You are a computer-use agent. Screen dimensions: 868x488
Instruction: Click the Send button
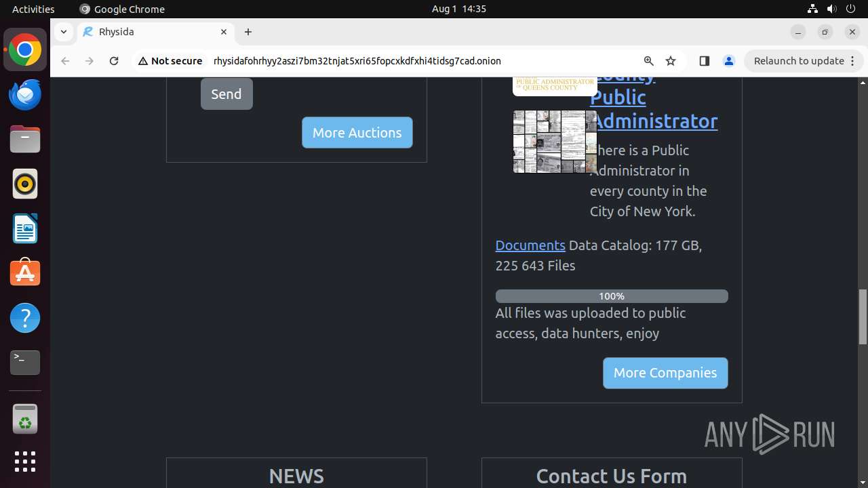[226, 94]
